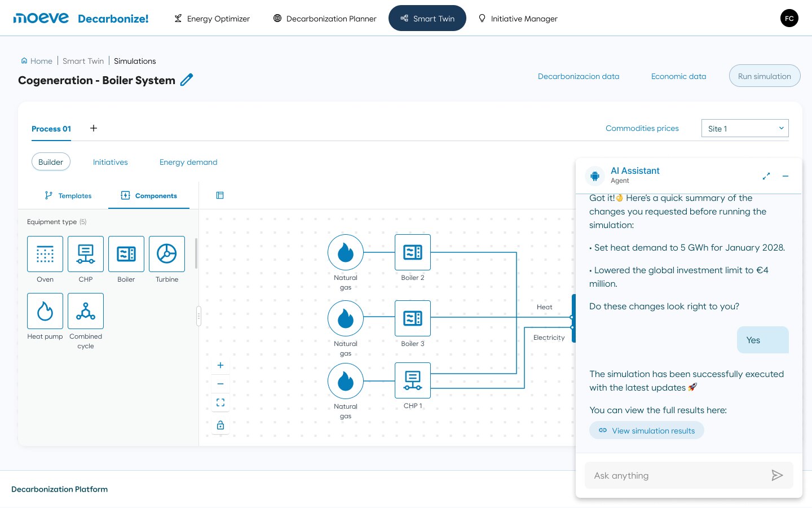
Task: Select the Boiler 2 node on canvas
Action: 413,252
